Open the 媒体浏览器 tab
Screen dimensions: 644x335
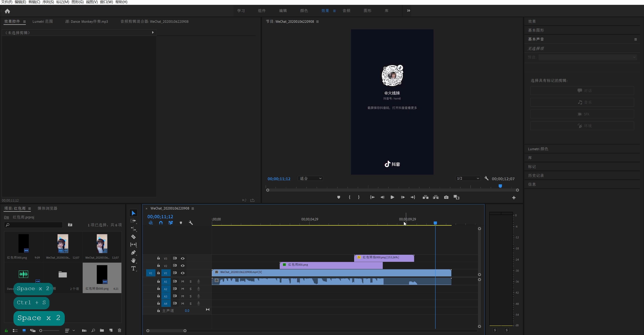[47, 208]
